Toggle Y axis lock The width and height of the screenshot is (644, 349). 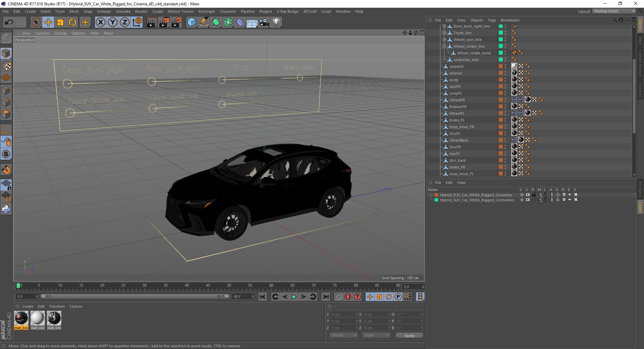point(113,22)
